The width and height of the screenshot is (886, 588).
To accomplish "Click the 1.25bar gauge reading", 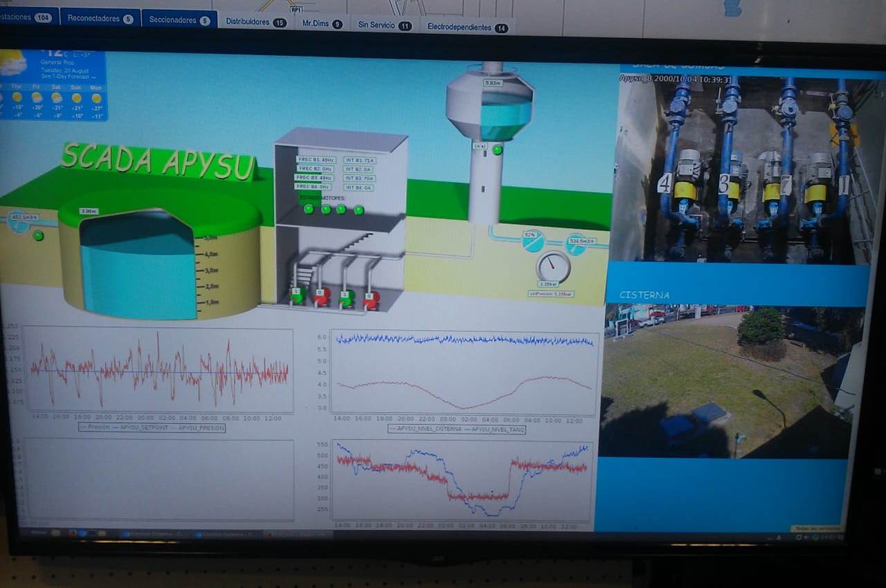I will [548, 284].
